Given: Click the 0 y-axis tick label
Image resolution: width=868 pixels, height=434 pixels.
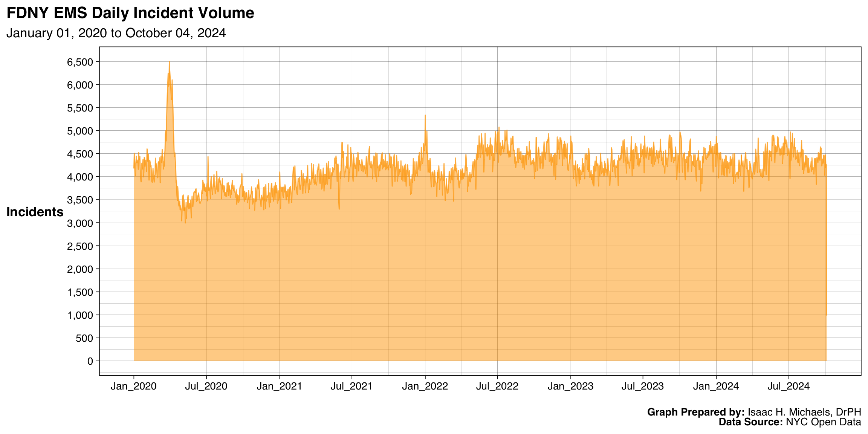Looking at the screenshot, I should 90,361.
